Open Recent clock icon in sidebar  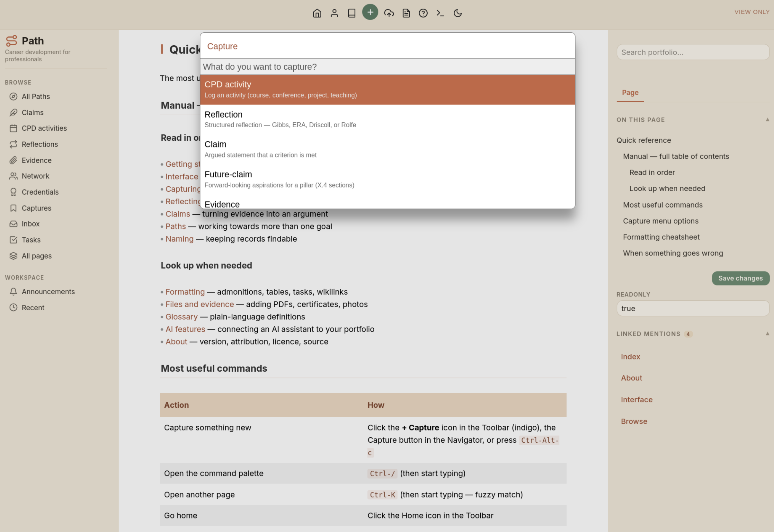tap(13, 307)
